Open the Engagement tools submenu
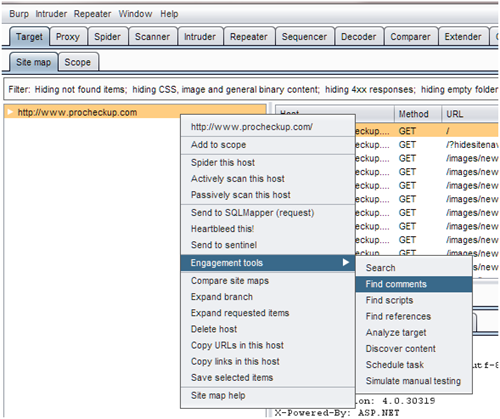The image size is (500, 419). [x=268, y=263]
